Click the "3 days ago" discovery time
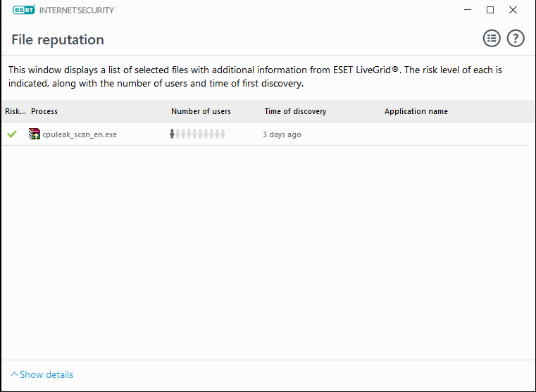The height and width of the screenshot is (392, 536). tap(282, 134)
